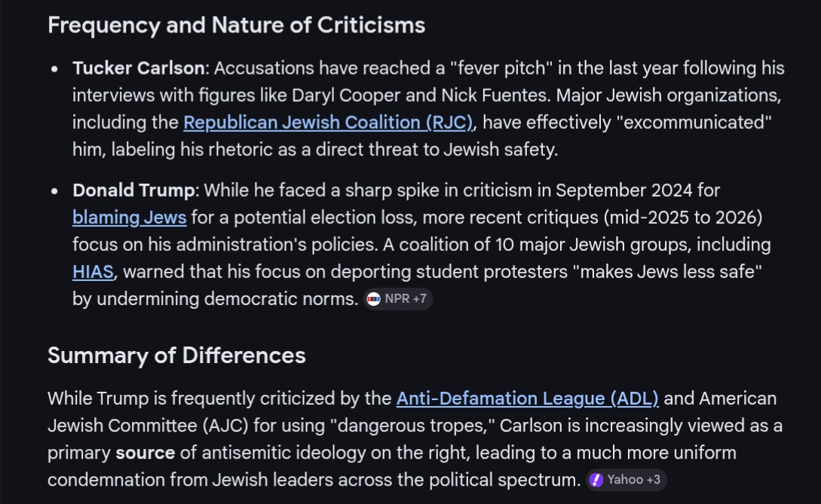Click the 'Jewish Committee (AJC)' text
Screen dimensions: 821x504
click(x=149, y=426)
